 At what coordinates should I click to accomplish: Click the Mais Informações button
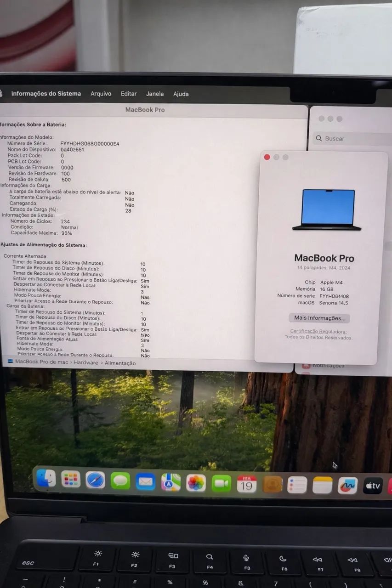tap(319, 317)
